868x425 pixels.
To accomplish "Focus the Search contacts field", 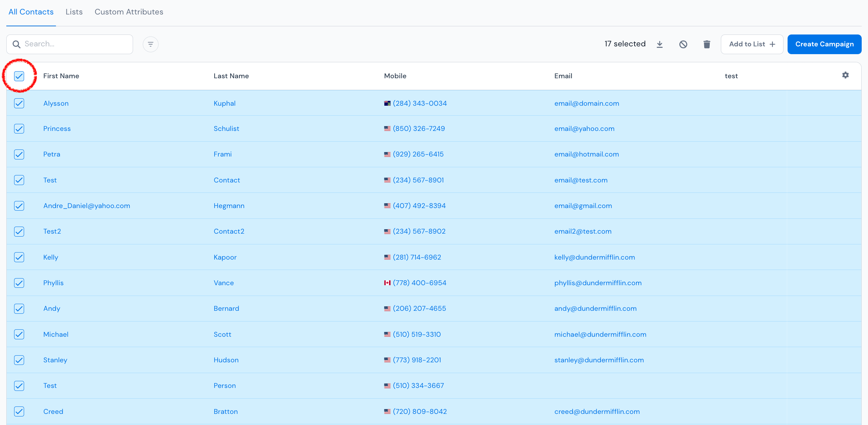I will (70, 44).
